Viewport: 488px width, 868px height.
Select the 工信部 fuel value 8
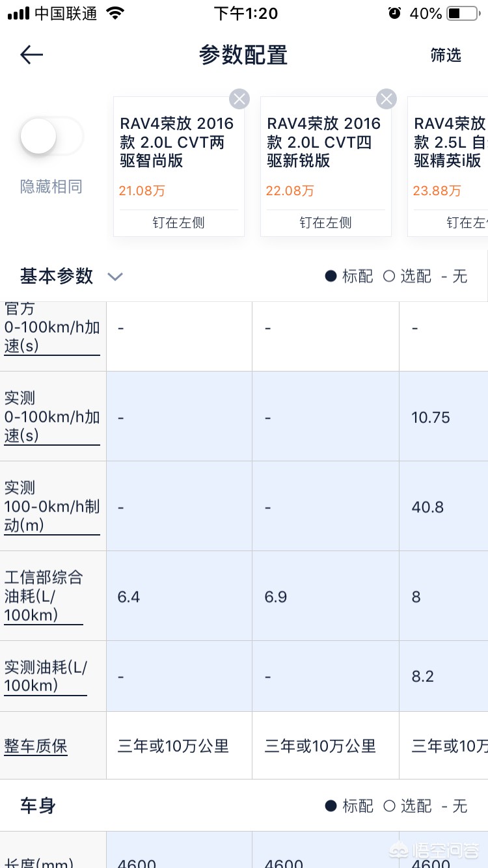coord(416,597)
